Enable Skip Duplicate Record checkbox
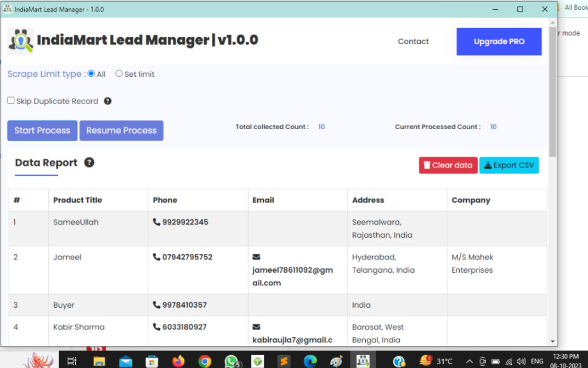This screenshot has height=368, width=588. (x=11, y=100)
